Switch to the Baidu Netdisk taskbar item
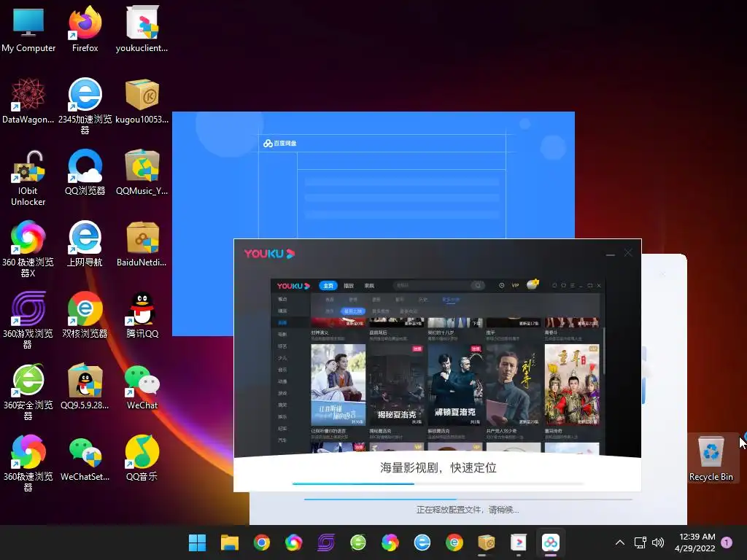 tap(550, 542)
